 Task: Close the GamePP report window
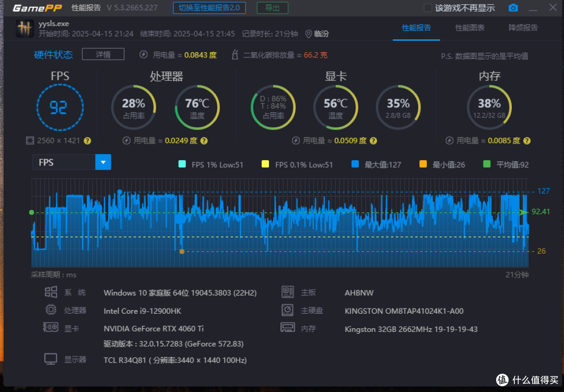coord(553,7)
